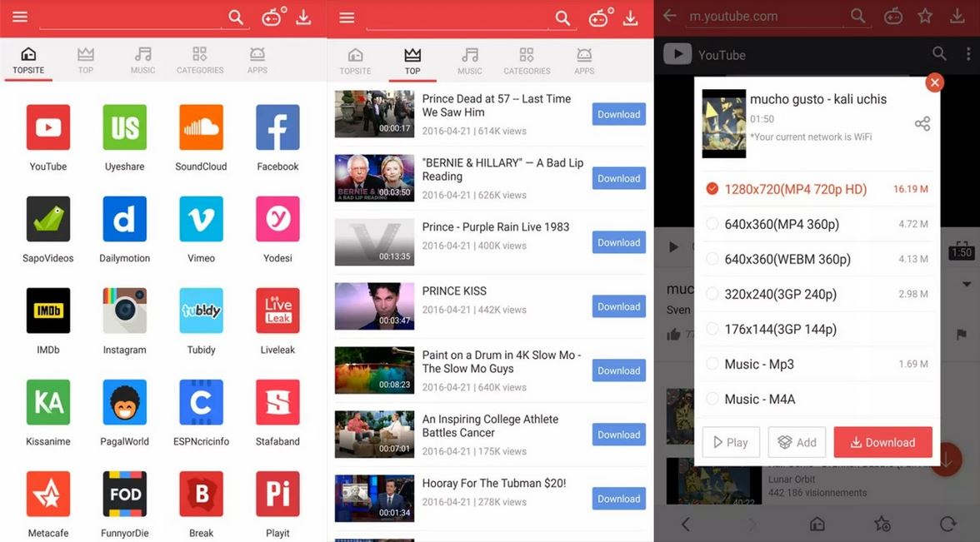
Task: Open the Yodesi site icon
Action: click(x=277, y=219)
